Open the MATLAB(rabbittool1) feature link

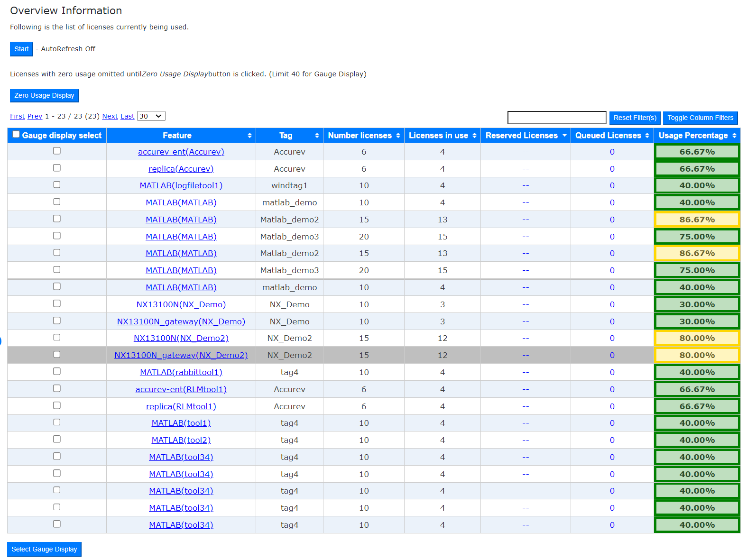(181, 372)
